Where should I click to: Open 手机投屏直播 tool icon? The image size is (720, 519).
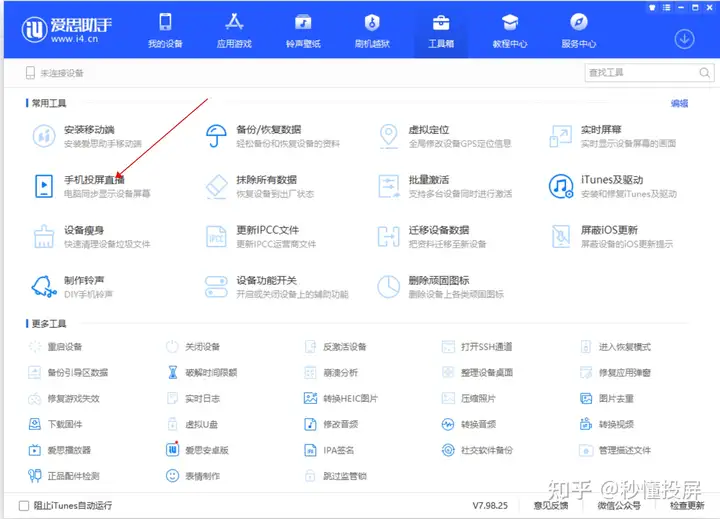44,186
